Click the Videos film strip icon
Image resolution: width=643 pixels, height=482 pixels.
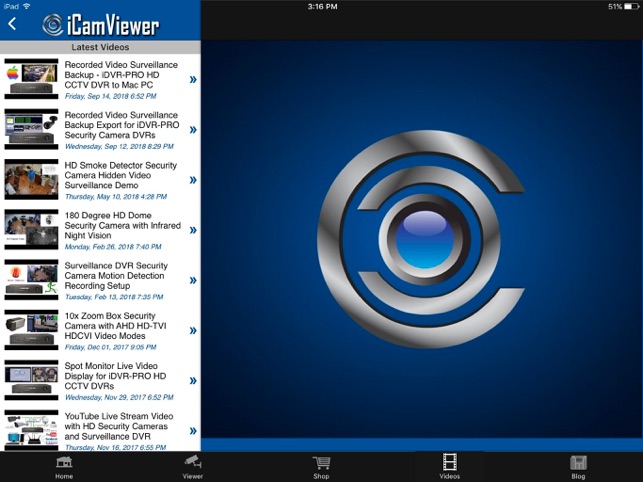pos(450,461)
